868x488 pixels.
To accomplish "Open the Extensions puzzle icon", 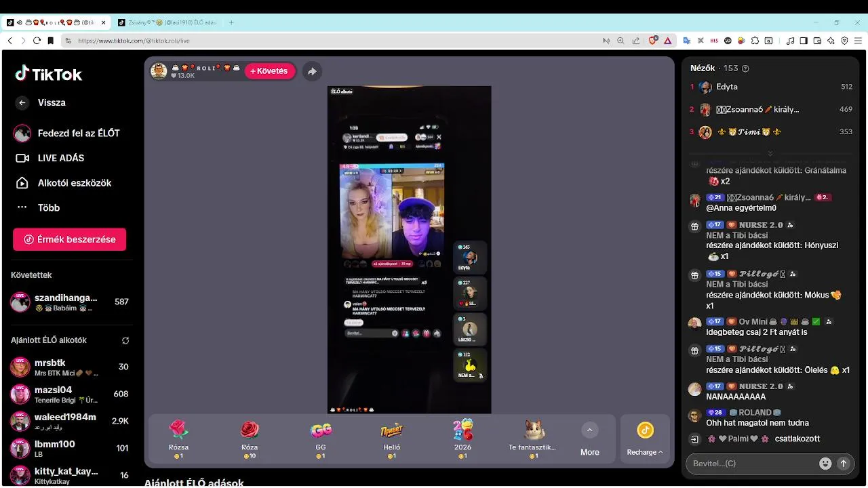I will pos(755,41).
